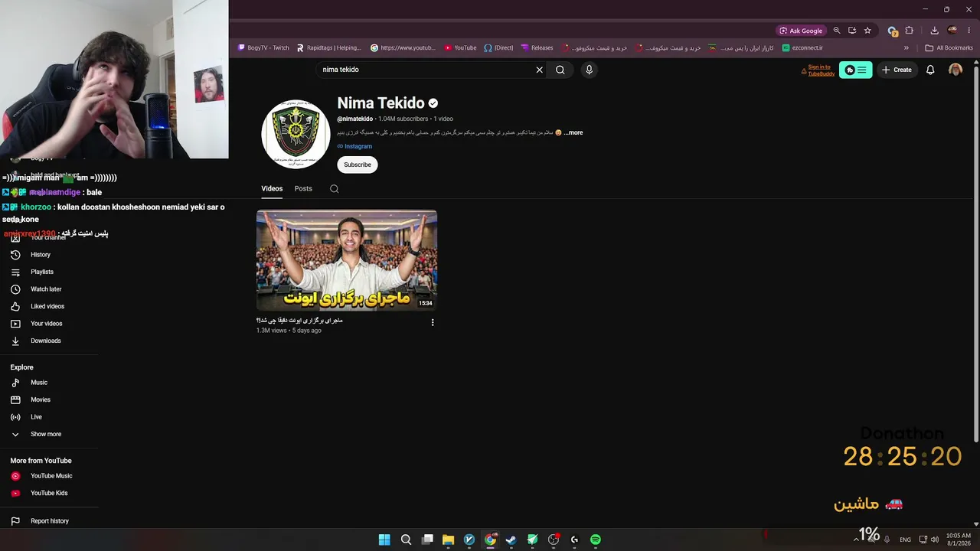Viewport: 980px width, 551px height.
Task: Open Windows taskbar search
Action: tap(406, 540)
